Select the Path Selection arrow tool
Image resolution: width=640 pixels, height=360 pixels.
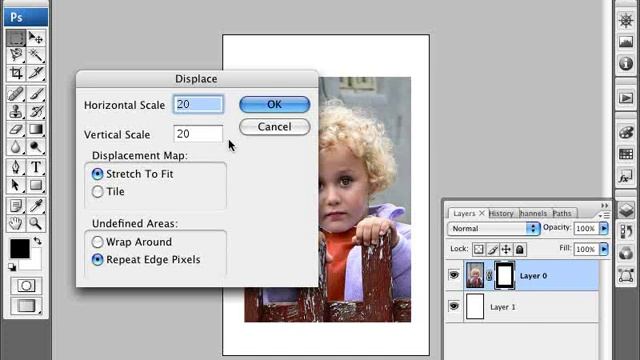pos(16,185)
